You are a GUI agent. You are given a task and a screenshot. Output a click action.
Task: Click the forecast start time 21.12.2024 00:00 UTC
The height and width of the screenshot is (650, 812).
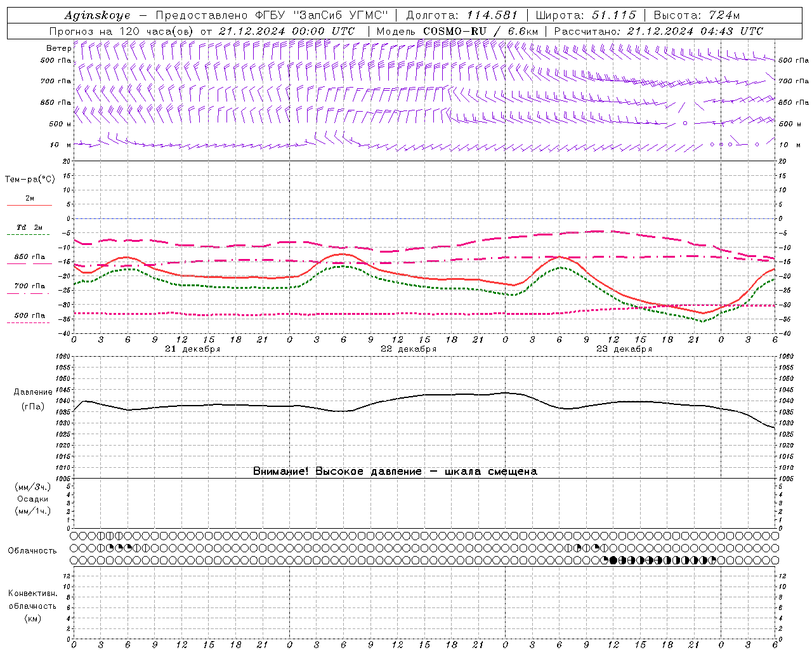click(x=286, y=31)
